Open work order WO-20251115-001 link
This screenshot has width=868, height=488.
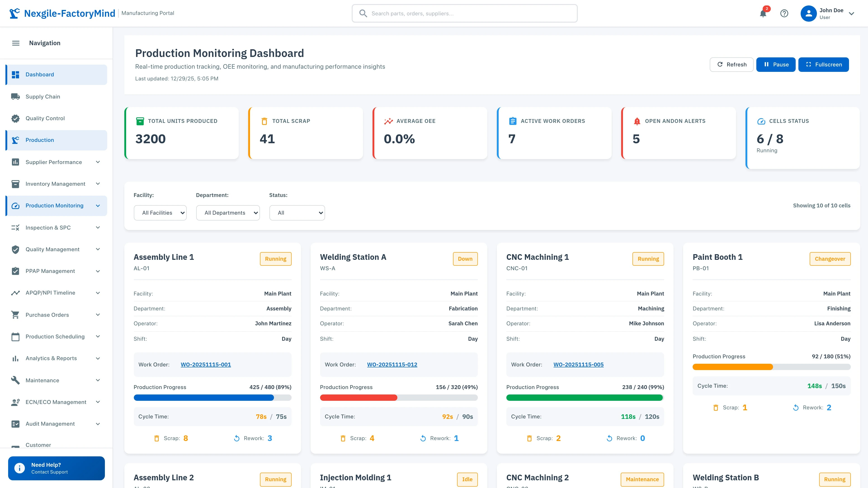[x=206, y=364]
